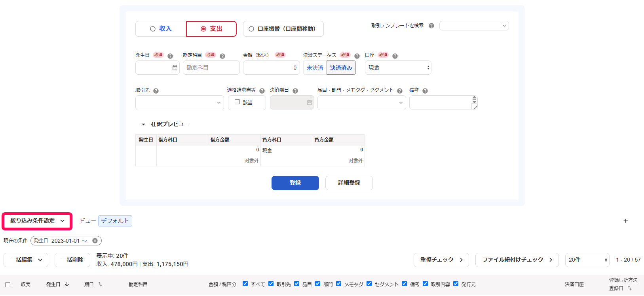Click the 一括削除 button
The width and height of the screenshot is (644, 296).
click(x=72, y=260)
